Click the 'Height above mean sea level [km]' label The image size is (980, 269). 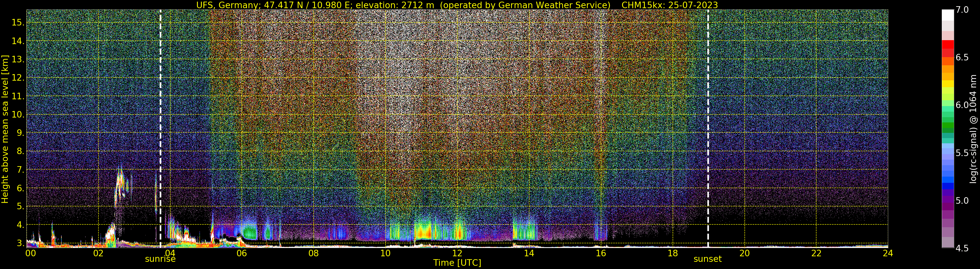click(5, 129)
